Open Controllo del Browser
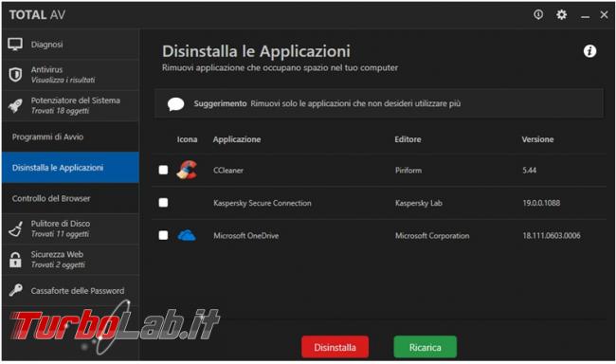 (70, 198)
